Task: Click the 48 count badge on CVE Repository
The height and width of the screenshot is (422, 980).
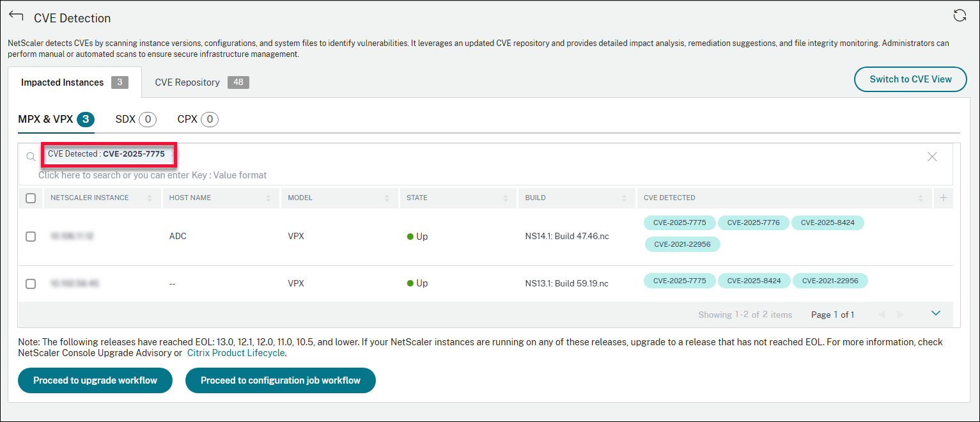Action: point(238,82)
